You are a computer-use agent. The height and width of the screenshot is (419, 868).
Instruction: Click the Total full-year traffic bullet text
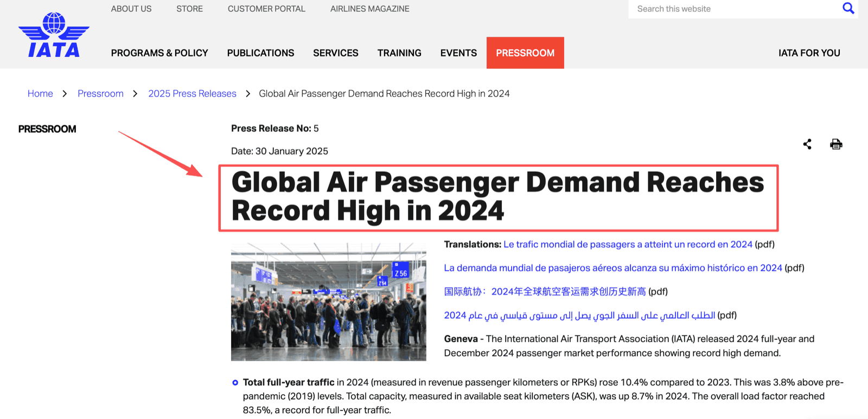pos(542,396)
